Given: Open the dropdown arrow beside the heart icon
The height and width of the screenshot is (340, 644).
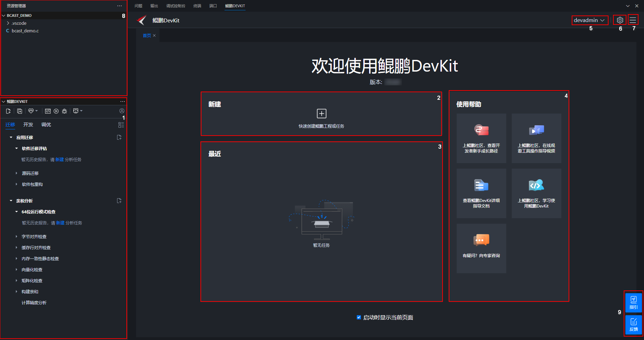Looking at the screenshot, I should coord(37,111).
